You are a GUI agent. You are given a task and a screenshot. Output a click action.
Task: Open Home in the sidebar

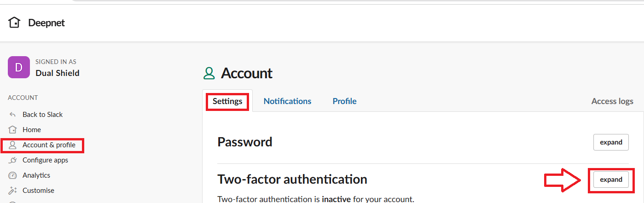(32, 130)
